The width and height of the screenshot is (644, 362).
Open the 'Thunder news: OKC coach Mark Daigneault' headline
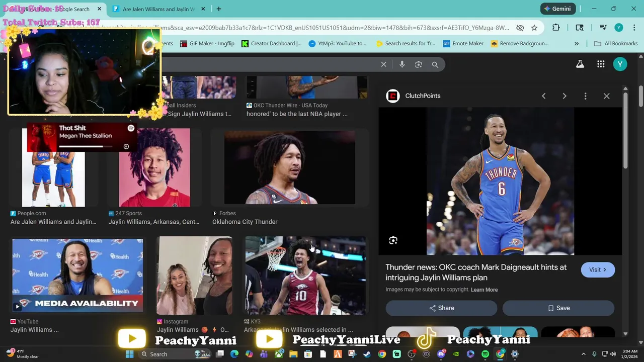coord(476,272)
